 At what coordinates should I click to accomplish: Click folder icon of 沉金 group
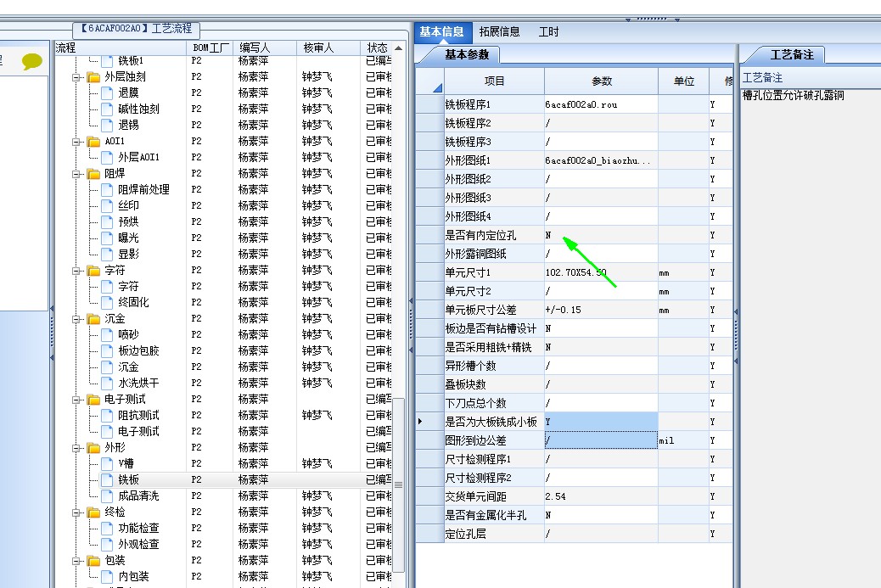point(94,319)
